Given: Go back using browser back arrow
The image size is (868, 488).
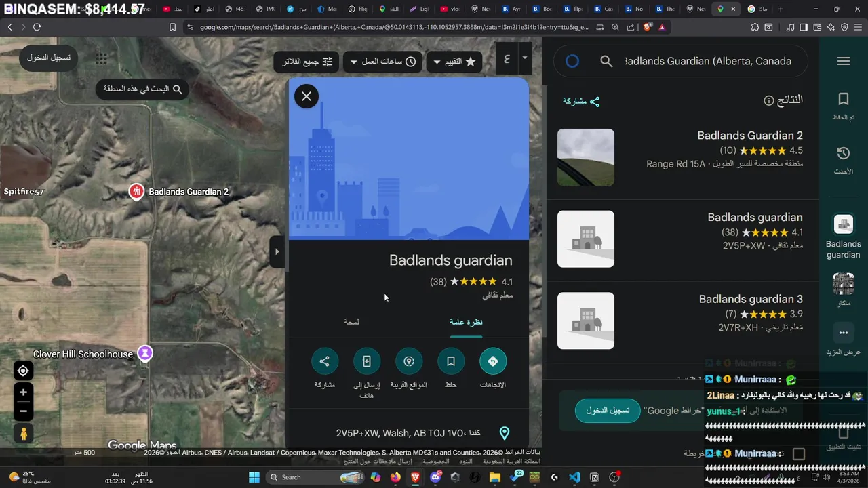Looking at the screenshot, I should (x=9, y=27).
